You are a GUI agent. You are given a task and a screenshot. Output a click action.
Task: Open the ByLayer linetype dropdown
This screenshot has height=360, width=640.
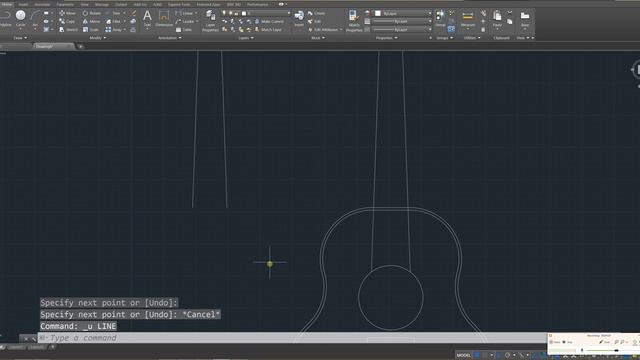coord(403,29)
